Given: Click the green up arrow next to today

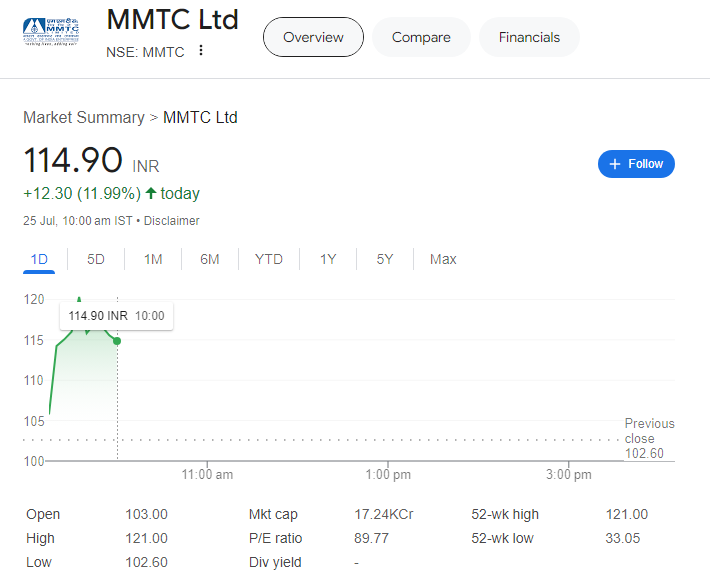Looking at the screenshot, I should (151, 194).
